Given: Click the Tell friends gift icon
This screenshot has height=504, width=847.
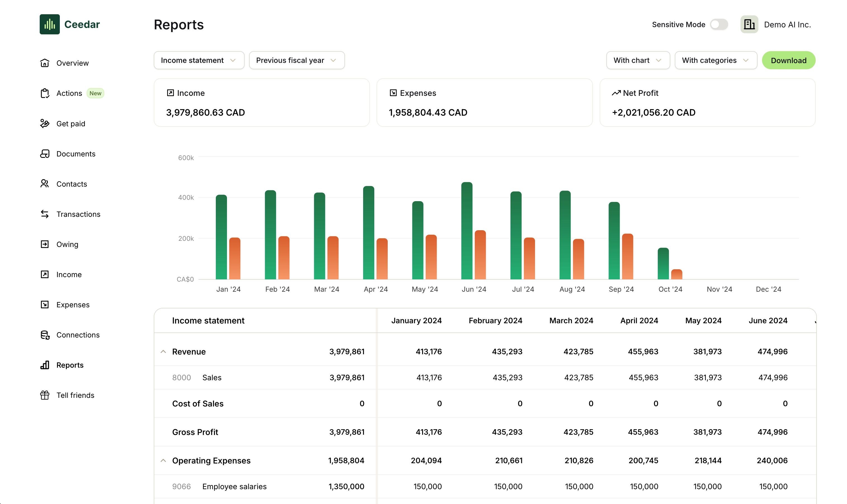Looking at the screenshot, I should 44,395.
